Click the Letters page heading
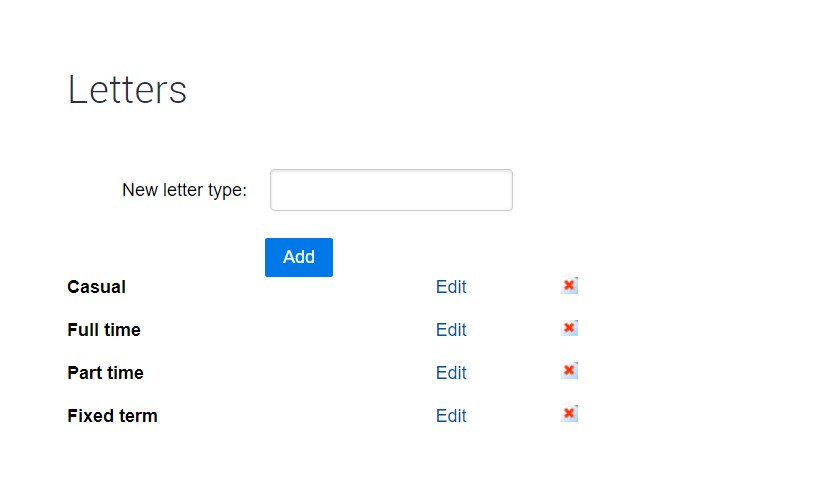This screenshot has width=820, height=486. (127, 89)
